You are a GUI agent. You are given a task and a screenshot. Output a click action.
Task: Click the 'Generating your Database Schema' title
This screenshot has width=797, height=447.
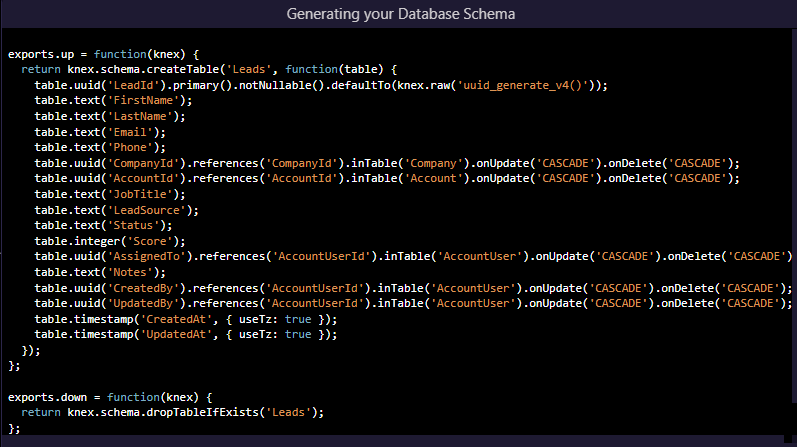pos(401,14)
